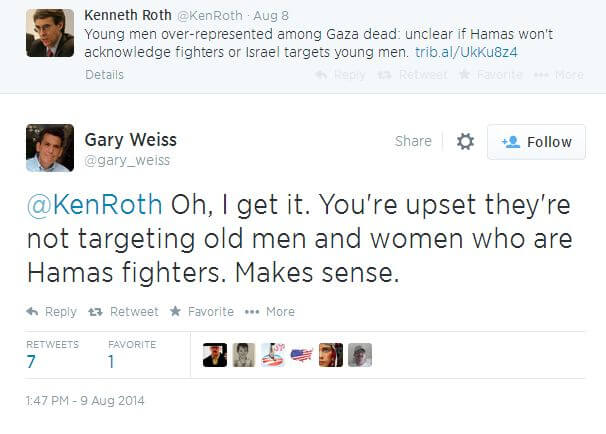Open the More options under Gary's tweet
The width and height of the screenshot is (606, 434).
click(x=270, y=311)
